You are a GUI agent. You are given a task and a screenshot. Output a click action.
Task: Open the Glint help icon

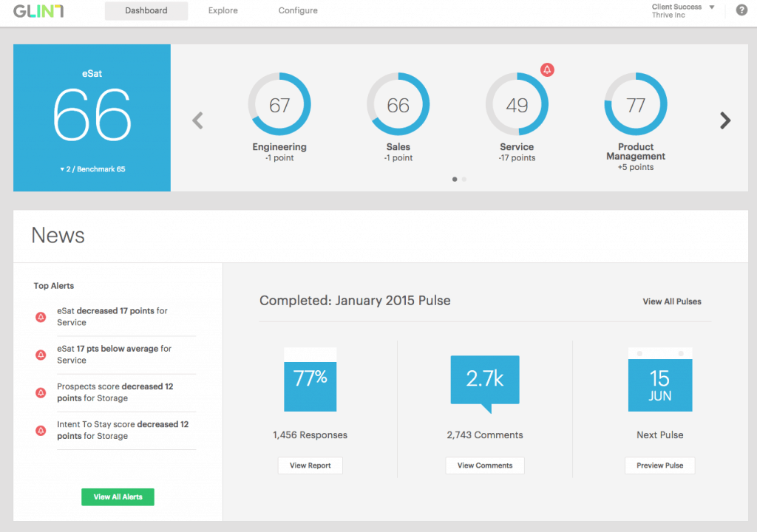tap(741, 10)
